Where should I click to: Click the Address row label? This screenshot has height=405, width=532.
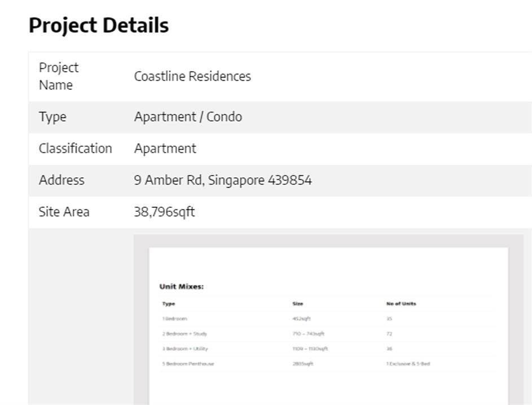61,180
